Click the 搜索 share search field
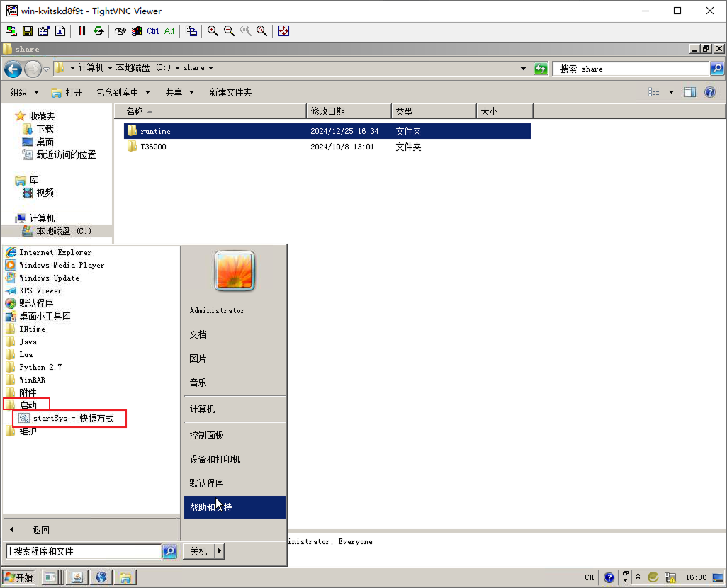This screenshot has height=588, width=727. (x=631, y=69)
